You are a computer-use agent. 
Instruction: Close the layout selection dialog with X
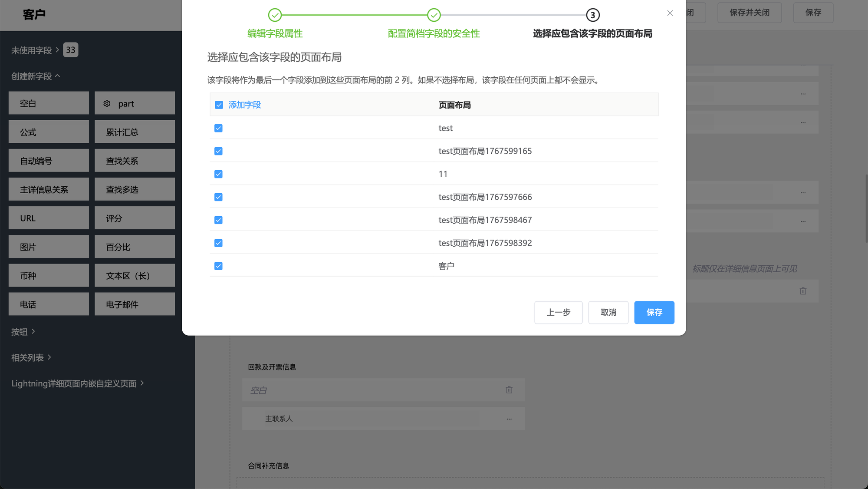[x=670, y=13]
